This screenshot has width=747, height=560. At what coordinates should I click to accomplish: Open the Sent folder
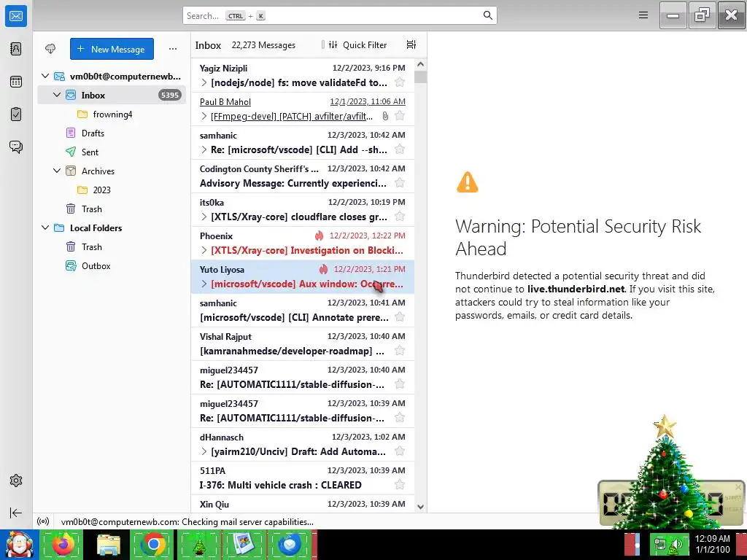click(x=112, y=152)
